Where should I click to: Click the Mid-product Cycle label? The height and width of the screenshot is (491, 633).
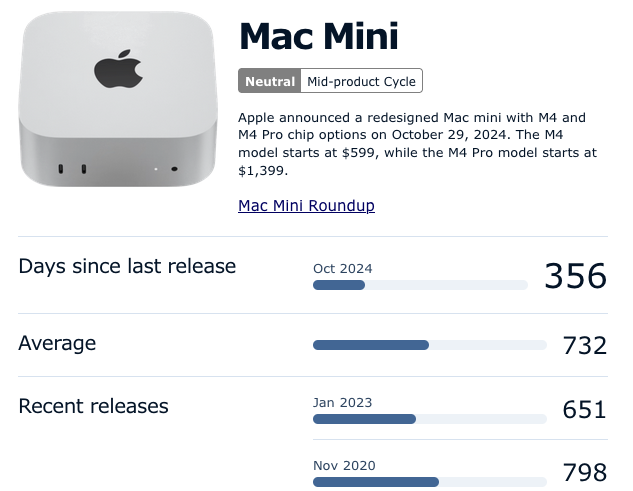360,81
